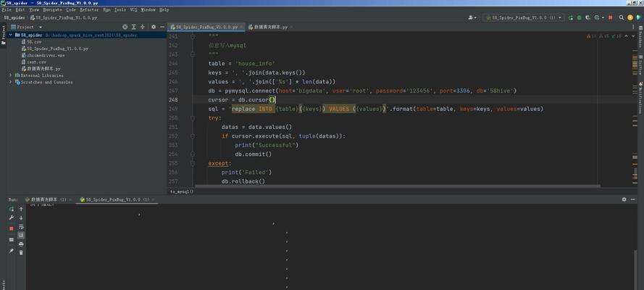Select 58_Spider_FixBug_V1.0.0.py in tree
Screen dimensions: 644x290
54,49
